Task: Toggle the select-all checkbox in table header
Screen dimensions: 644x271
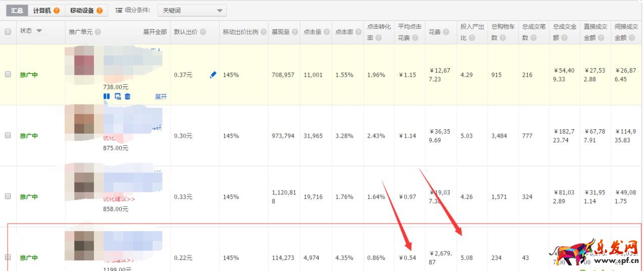Action: pyautogui.click(x=8, y=32)
